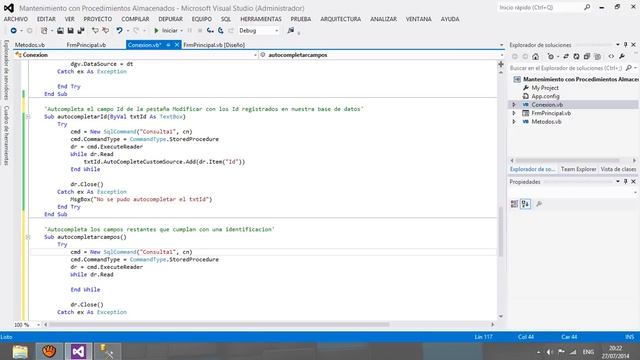The width and height of the screenshot is (640, 360).
Task: Click the editor vertical scrollbar thumb
Action: coord(501,232)
